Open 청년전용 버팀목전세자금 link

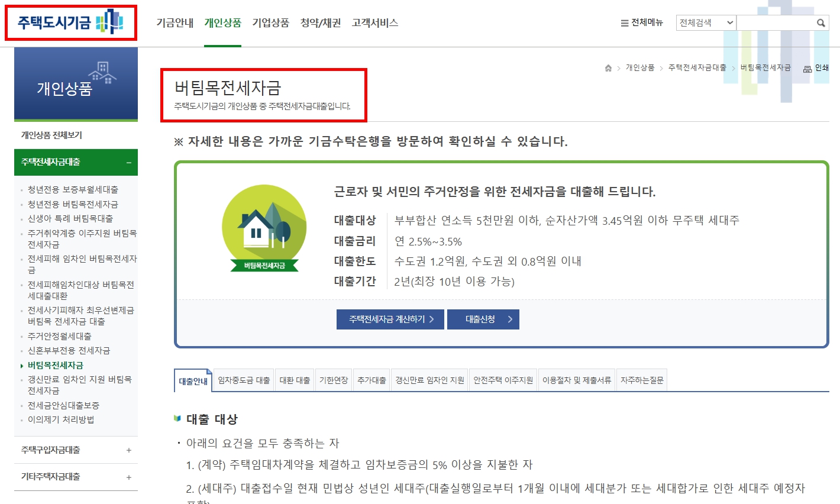point(73,204)
